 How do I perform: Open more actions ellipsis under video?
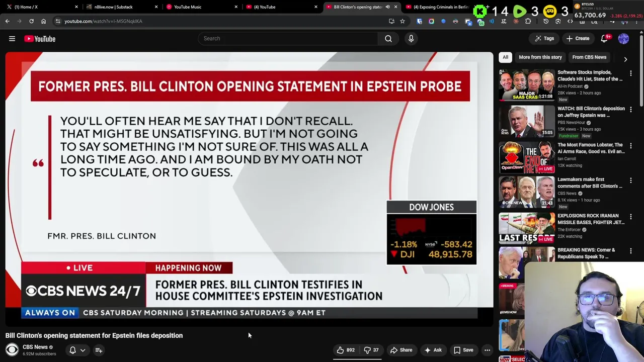click(x=487, y=350)
